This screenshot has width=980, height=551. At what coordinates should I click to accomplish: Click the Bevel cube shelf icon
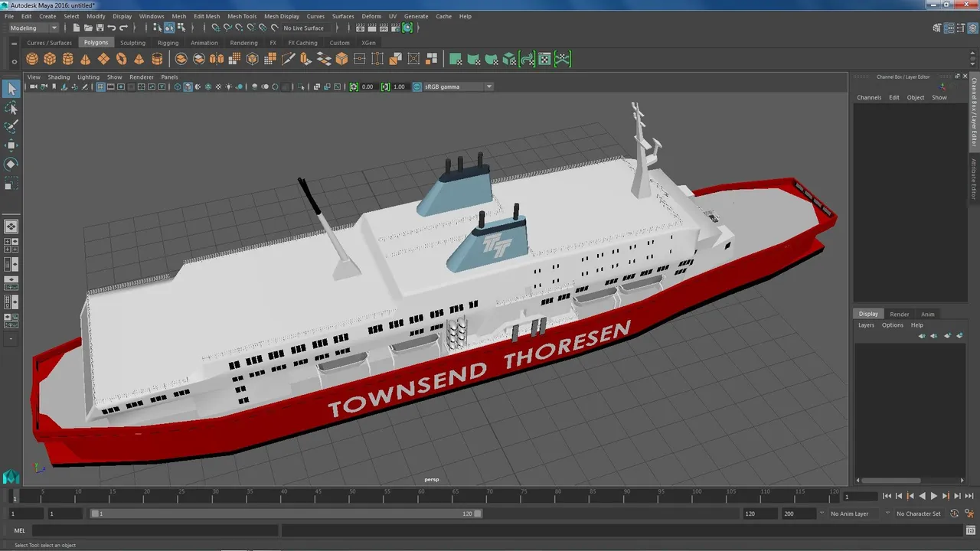[341, 59]
